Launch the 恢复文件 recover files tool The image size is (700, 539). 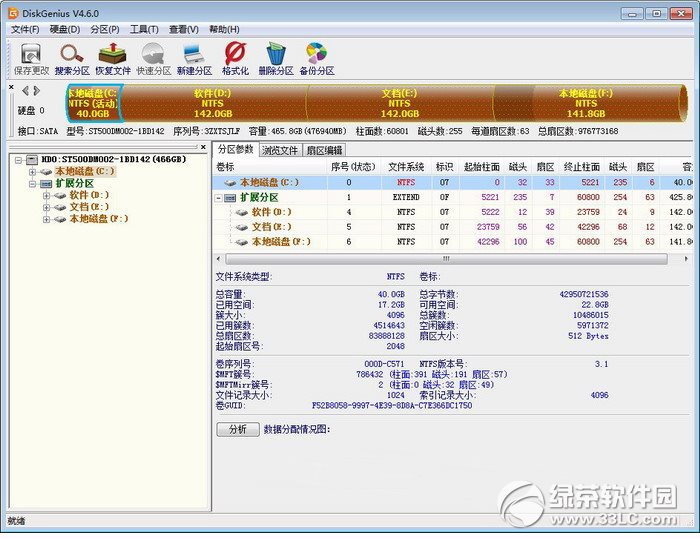pos(112,59)
